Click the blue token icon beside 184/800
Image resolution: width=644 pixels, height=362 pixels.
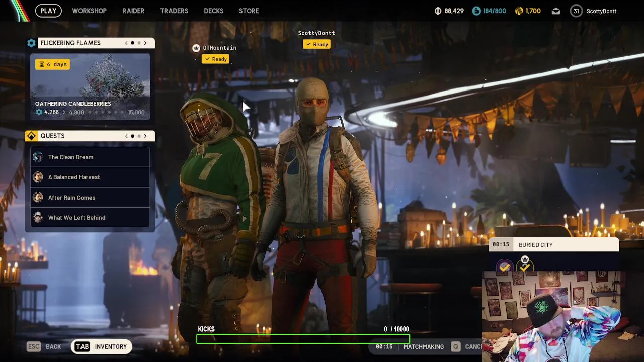(x=476, y=11)
